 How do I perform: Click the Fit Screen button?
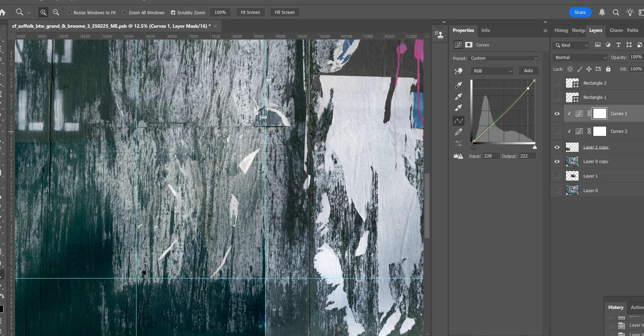(250, 12)
